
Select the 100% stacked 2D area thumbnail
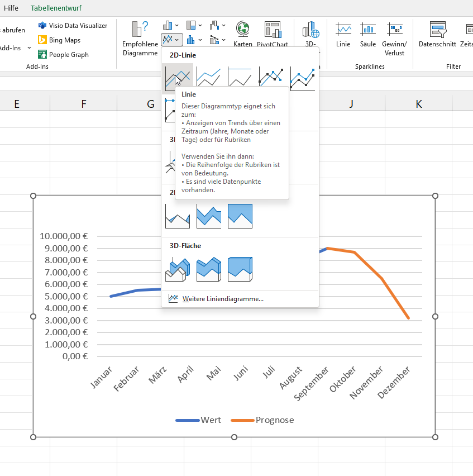240,216
